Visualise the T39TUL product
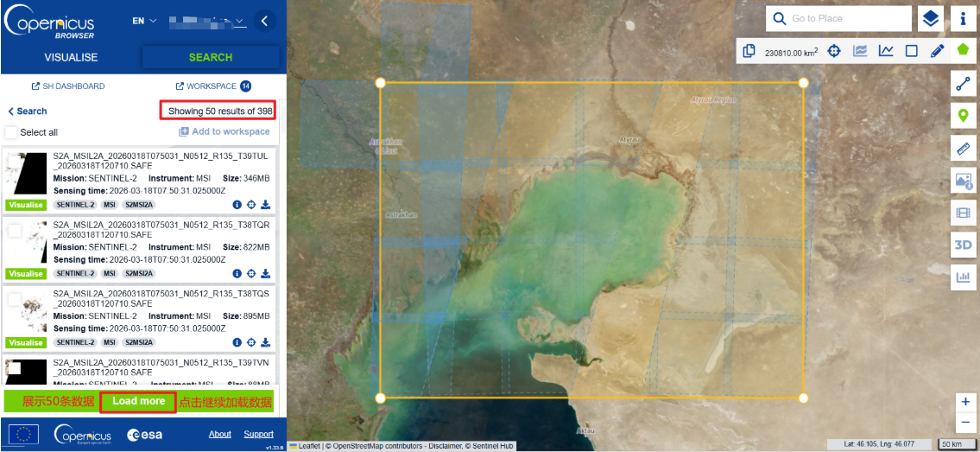The width and height of the screenshot is (980, 452). [26, 205]
